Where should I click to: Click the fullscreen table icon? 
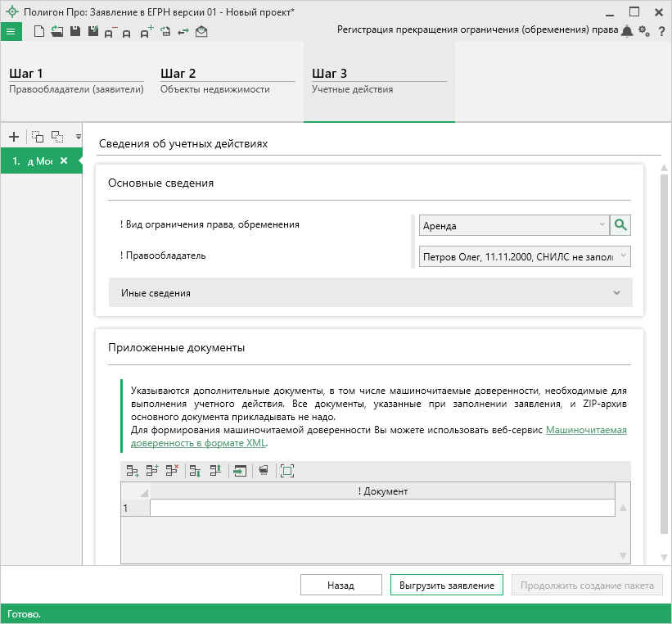pyautogui.click(x=286, y=471)
